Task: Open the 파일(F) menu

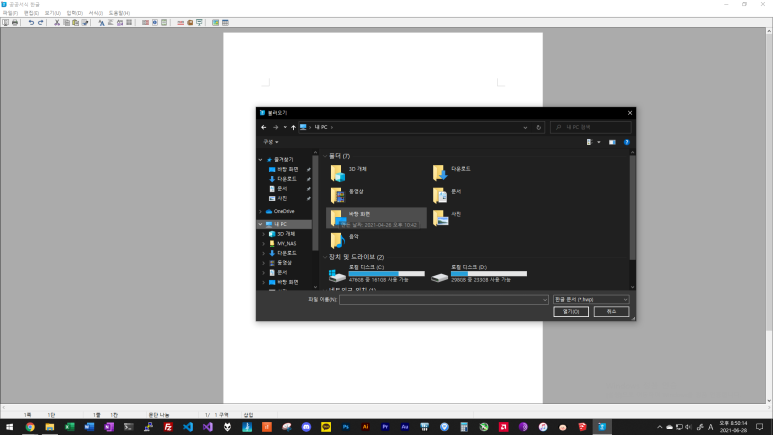Action: [x=10, y=13]
